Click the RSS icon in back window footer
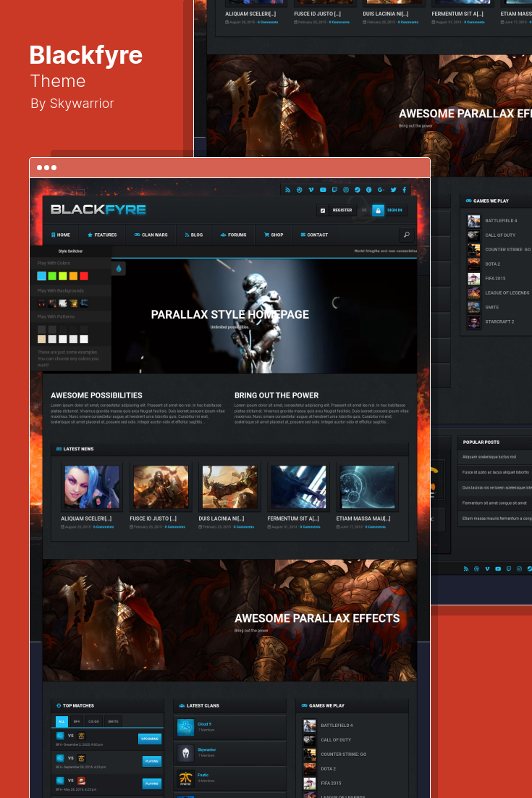The height and width of the screenshot is (798, 532). pyautogui.click(x=466, y=569)
